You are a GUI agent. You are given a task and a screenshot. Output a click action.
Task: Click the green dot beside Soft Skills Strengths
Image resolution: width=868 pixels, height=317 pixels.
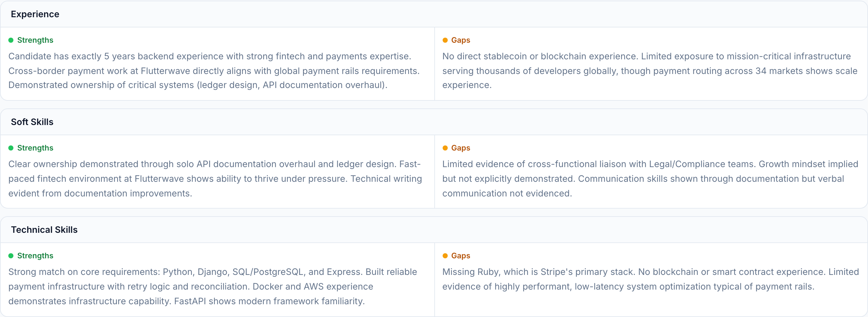11,148
